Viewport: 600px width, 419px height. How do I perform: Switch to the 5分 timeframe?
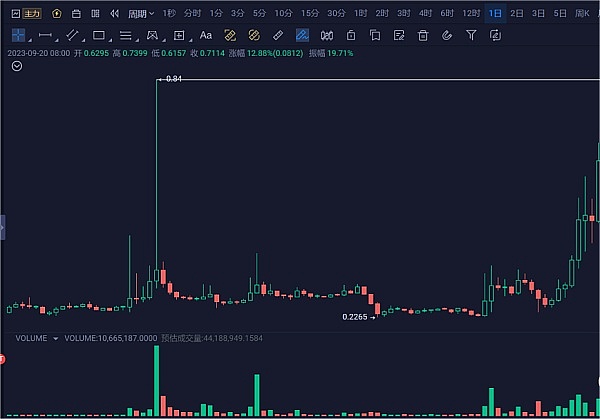click(259, 14)
